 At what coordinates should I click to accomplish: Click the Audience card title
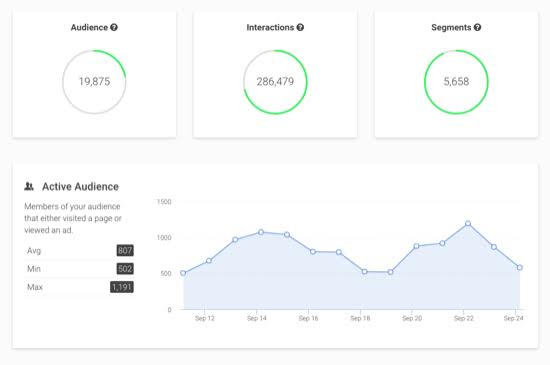coord(89,27)
